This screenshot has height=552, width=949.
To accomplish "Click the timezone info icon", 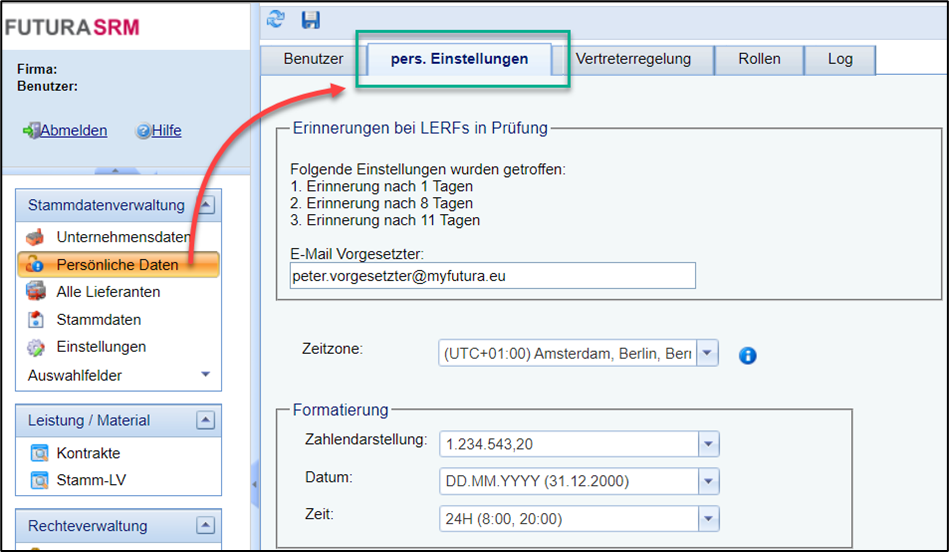I will click(747, 355).
